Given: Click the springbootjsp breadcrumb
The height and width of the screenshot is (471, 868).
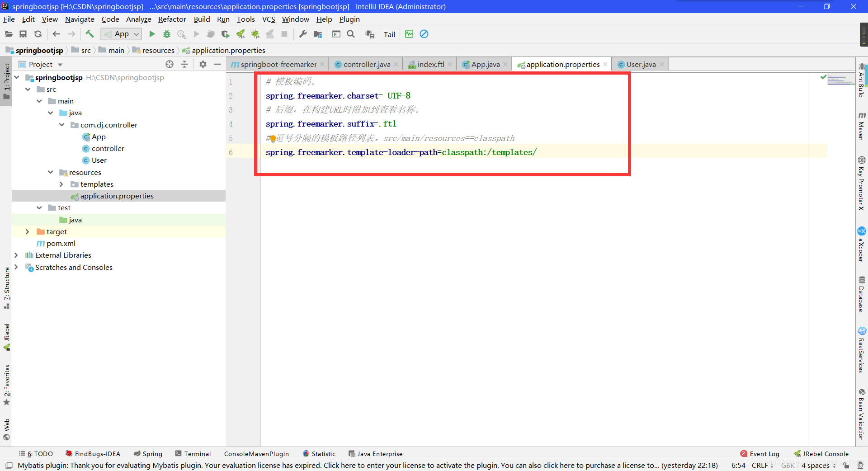Looking at the screenshot, I should (39, 50).
